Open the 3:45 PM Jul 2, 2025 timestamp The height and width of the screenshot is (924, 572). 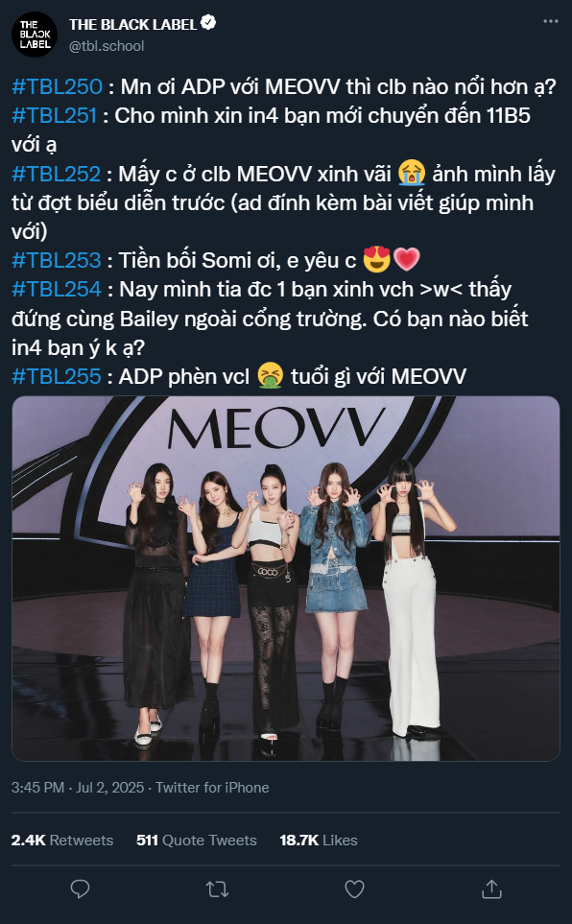[x=78, y=788]
